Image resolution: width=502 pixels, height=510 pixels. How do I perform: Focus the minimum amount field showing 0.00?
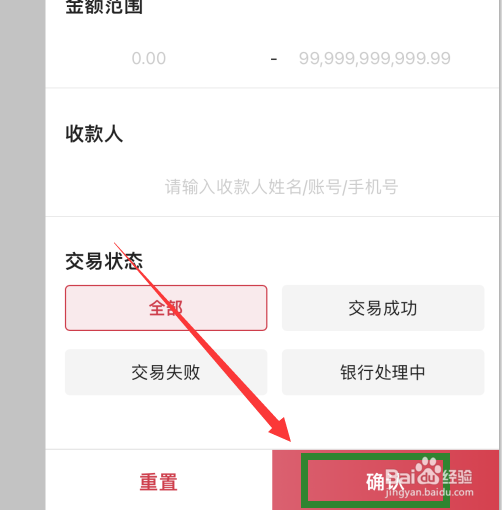tap(149, 58)
